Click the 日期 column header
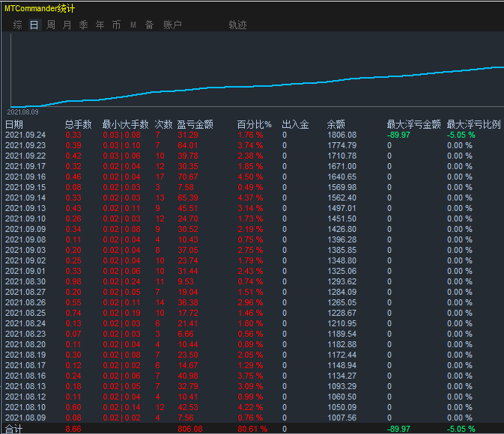 click(14, 125)
